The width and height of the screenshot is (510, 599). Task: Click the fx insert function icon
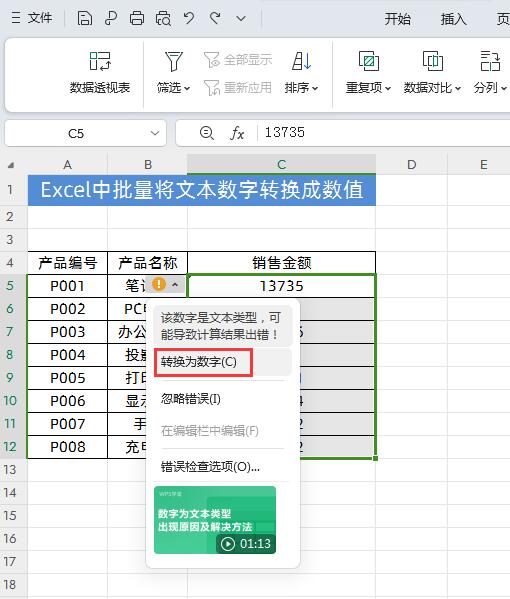tap(237, 133)
